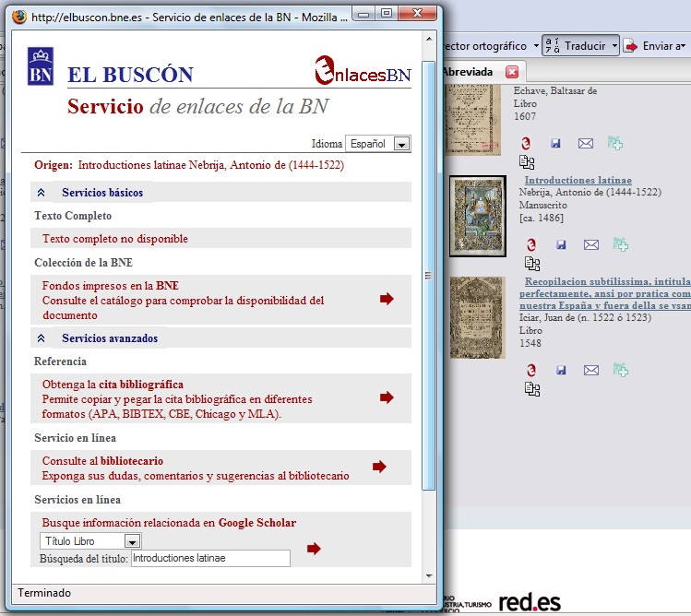The image size is (691, 616).
Task: Open the Fondos impresos en la BNE link
Action: 110,286
